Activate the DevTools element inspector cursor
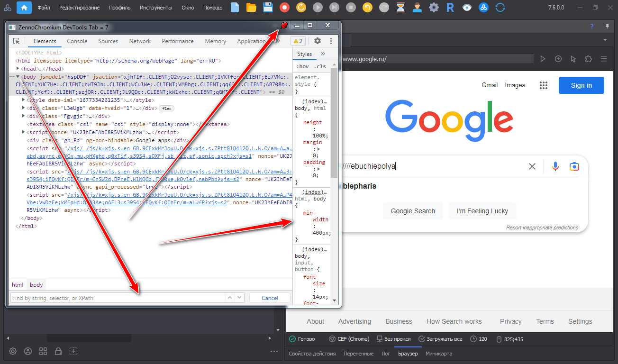This screenshot has width=618, height=364. (17, 41)
